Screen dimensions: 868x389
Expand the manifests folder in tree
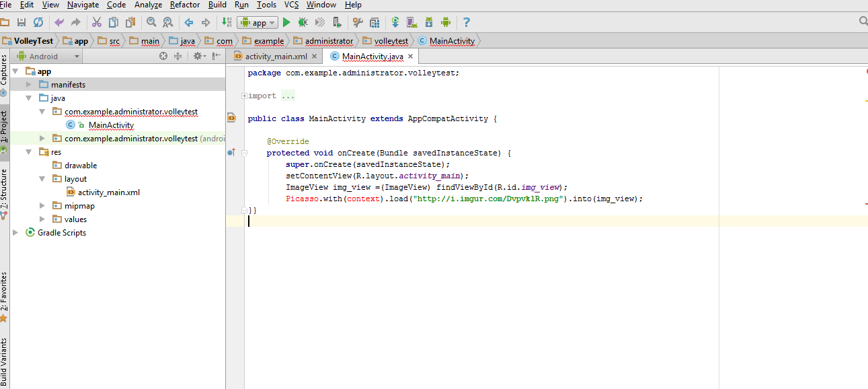tap(28, 85)
